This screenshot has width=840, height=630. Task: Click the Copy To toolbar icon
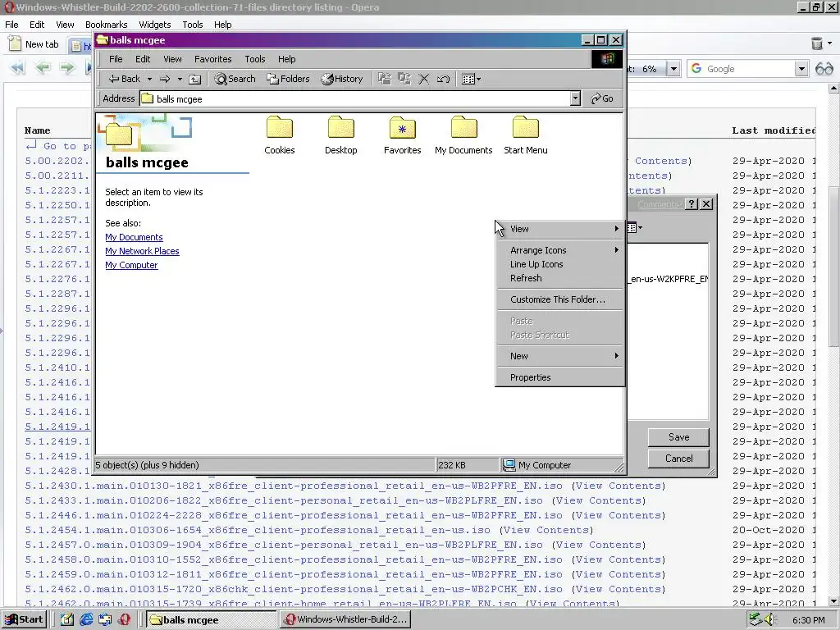coord(404,79)
